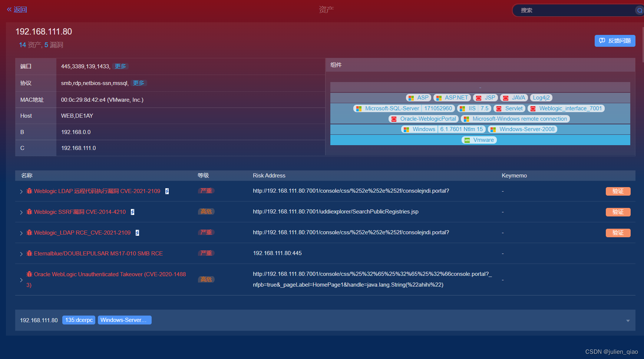Click Windows logo in ASP.NET tag
The width and height of the screenshot is (644, 359).
click(x=439, y=98)
